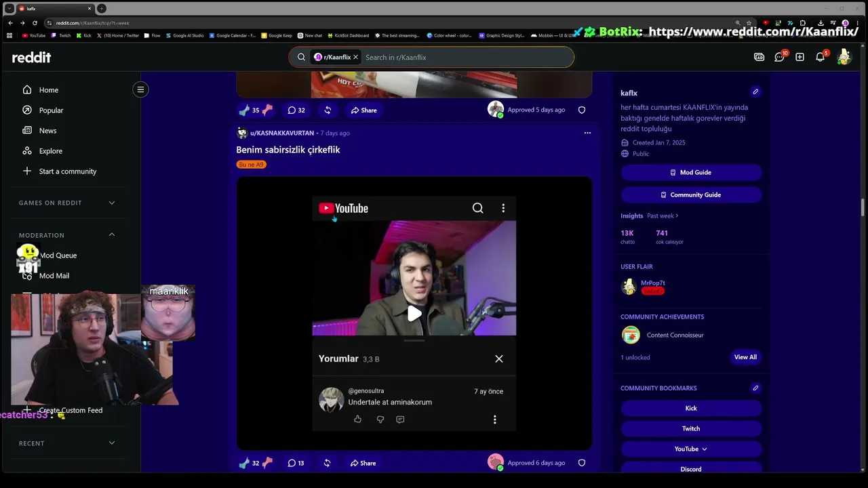Open the KickBot Dashboard bookmark
Screen dimensions: 868x488
349,36
